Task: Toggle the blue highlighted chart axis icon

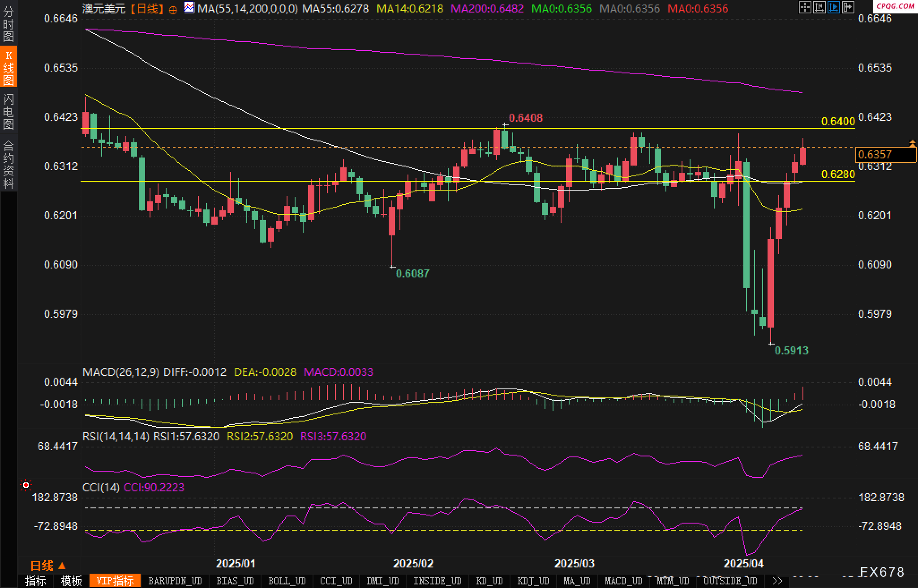Action: click(834, 7)
